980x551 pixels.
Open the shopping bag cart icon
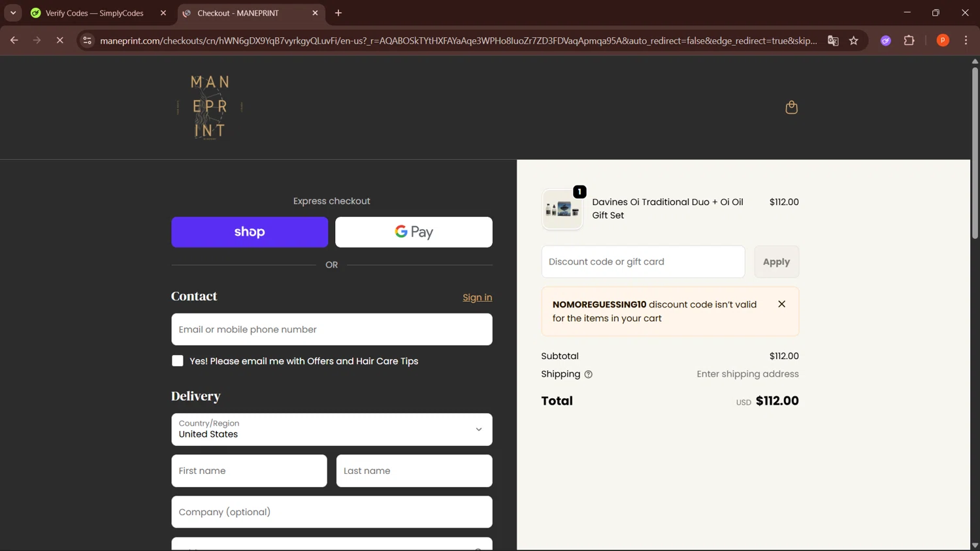click(791, 107)
